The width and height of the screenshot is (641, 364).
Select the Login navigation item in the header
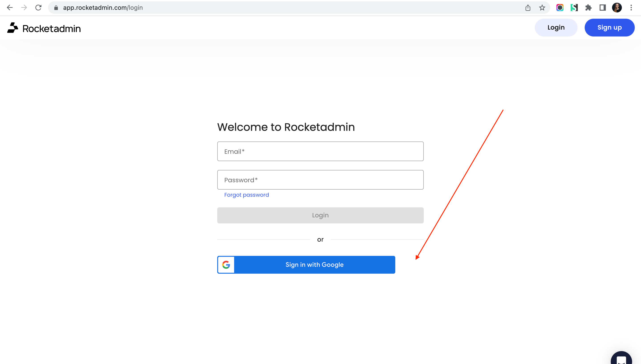556,28
